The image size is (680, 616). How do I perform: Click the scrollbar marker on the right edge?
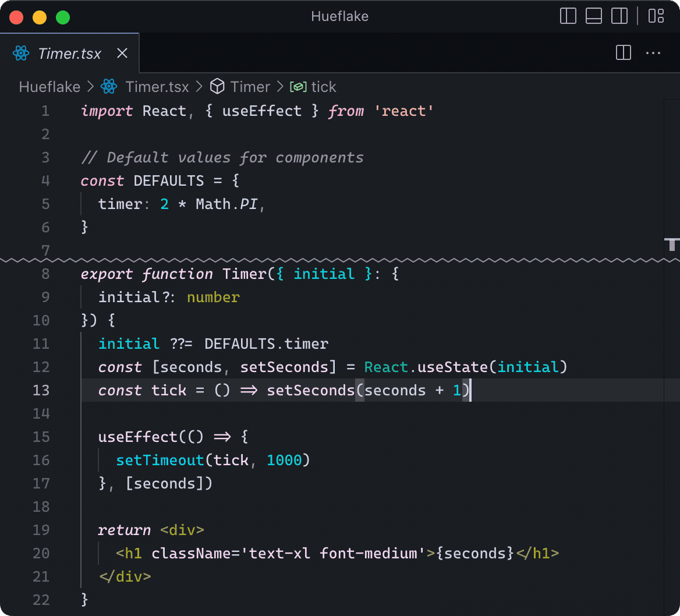tap(672, 244)
